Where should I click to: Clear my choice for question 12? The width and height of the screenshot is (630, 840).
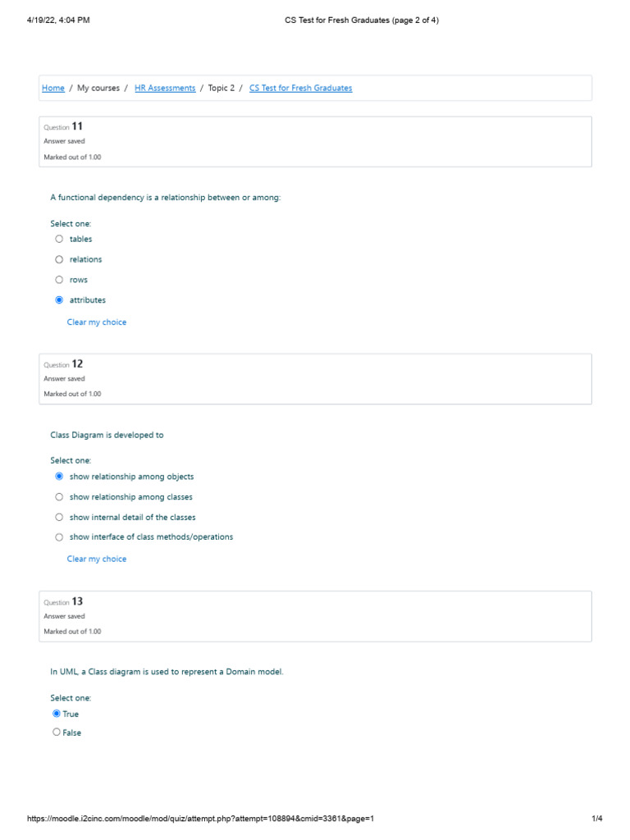point(97,559)
